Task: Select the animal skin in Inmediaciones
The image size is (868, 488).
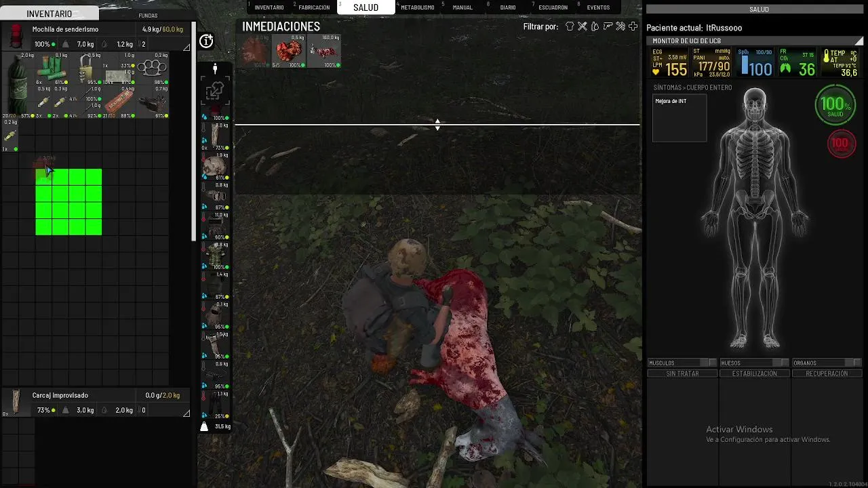Action: (255, 52)
